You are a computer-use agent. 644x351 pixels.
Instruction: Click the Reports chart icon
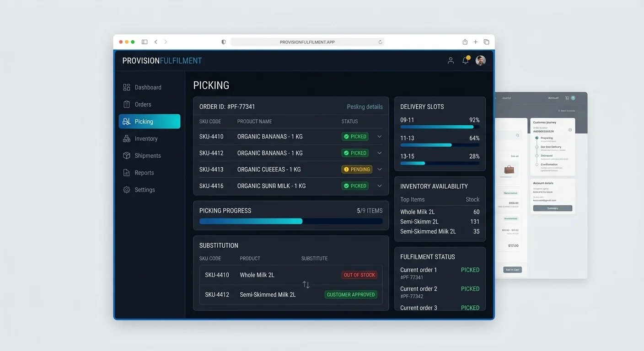point(127,173)
